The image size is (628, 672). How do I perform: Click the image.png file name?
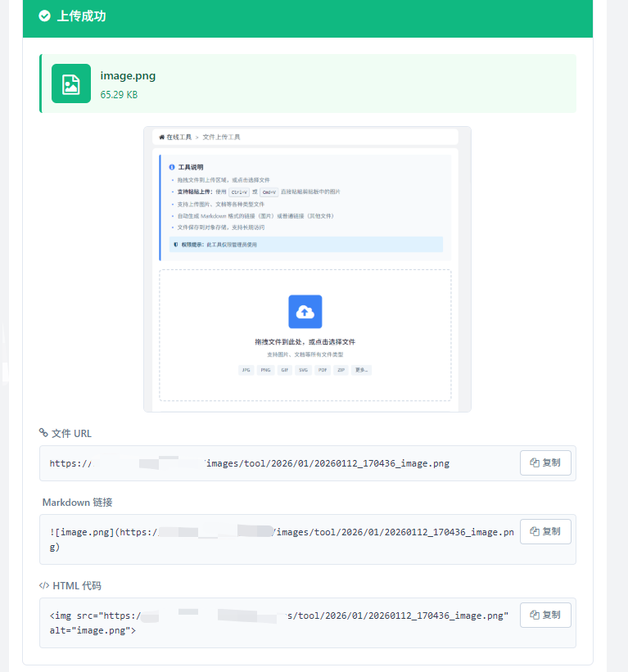pos(128,76)
